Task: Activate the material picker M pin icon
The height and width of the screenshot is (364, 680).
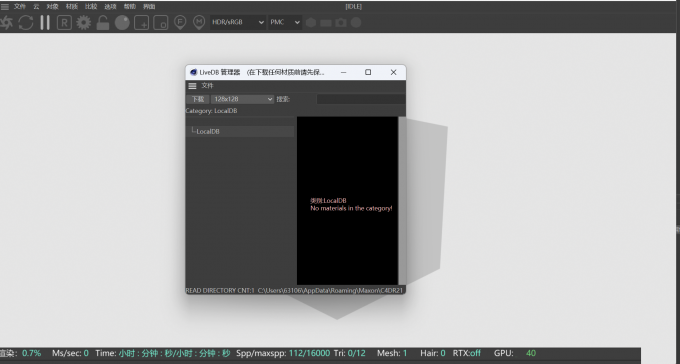Action: pyautogui.click(x=199, y=23)
